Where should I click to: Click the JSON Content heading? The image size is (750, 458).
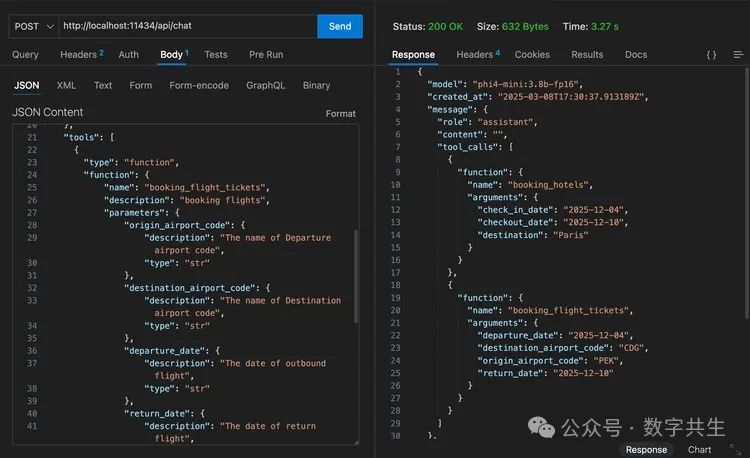(x=47, y=112)
